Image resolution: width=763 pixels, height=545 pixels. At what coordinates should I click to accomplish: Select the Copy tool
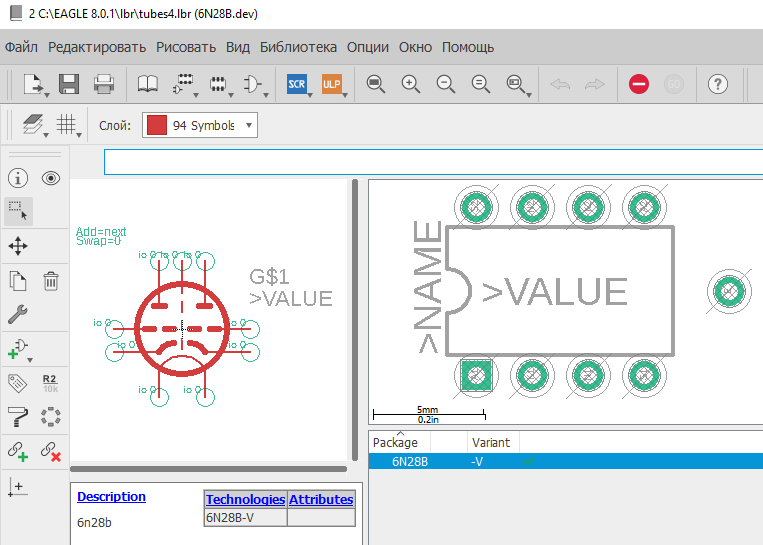point(18,281)
